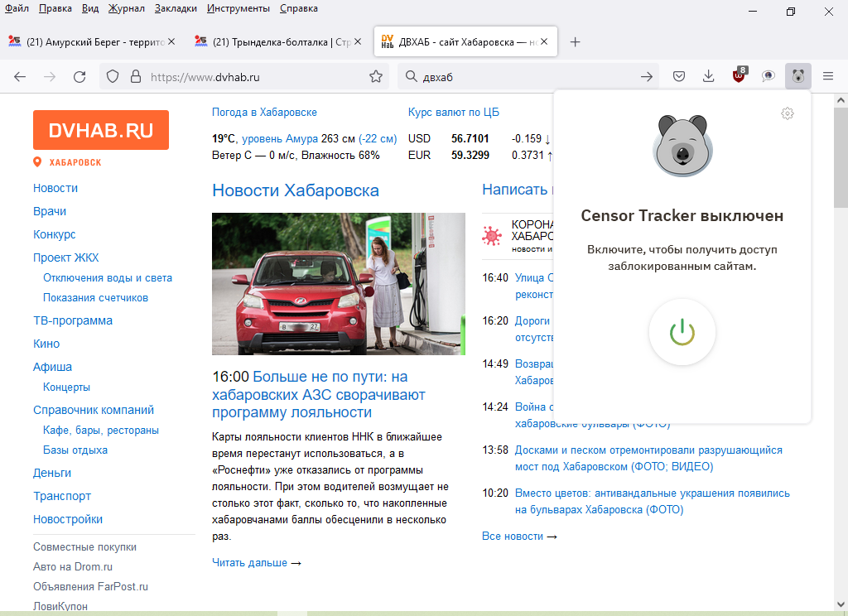This screenshot has width=848, height=616.
Task: Open the Базы отдыха link
Action: [75, 450]
